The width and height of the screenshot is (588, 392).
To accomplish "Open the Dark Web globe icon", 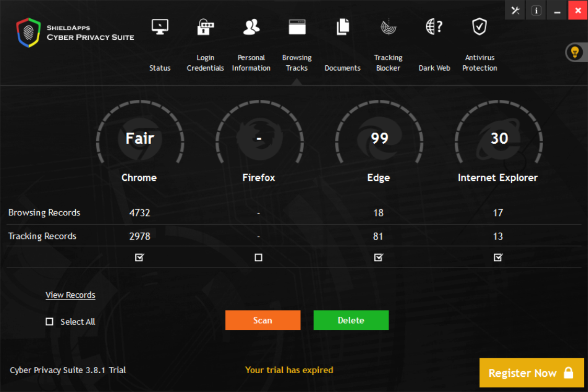I will [434, 27].
